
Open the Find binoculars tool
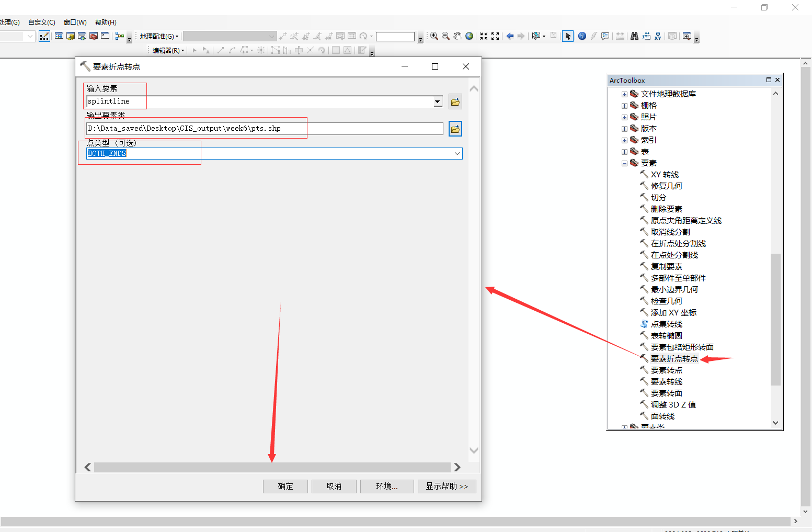[x=634, y=36]
